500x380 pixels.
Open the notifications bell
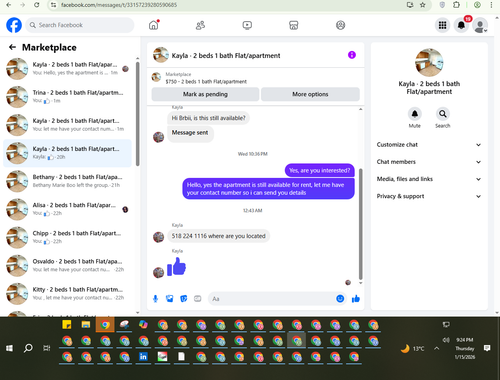pos(461,25)
